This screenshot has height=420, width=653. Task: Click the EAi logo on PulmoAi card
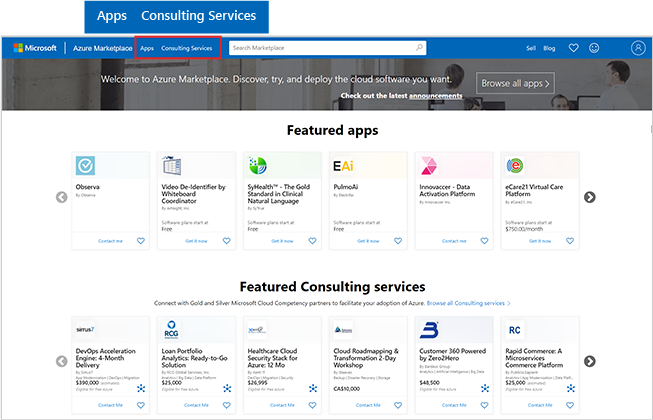(343, 166)
